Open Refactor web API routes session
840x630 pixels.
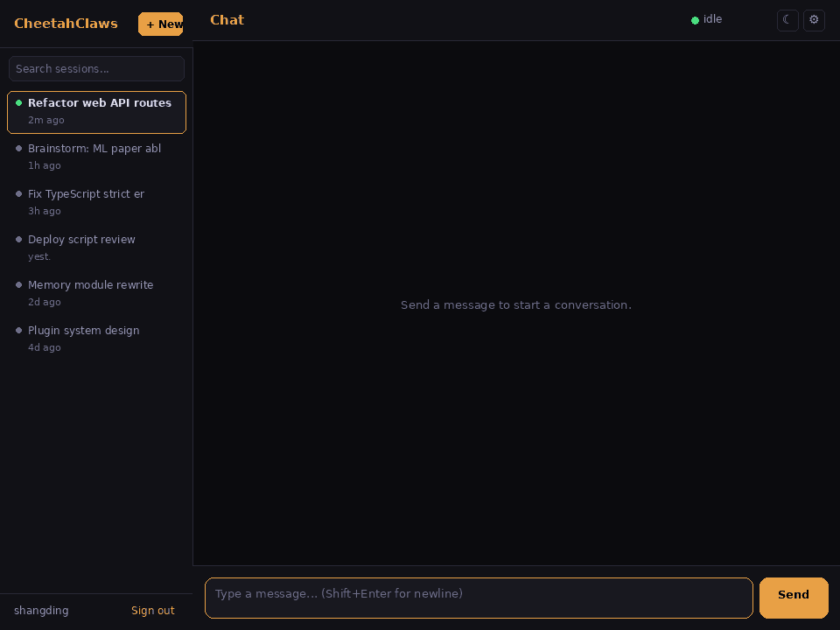pyautogui.click(x=96, y=112)
